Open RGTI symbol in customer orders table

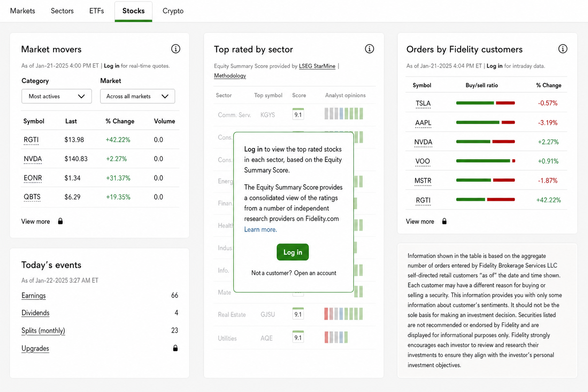click(423, 200)
